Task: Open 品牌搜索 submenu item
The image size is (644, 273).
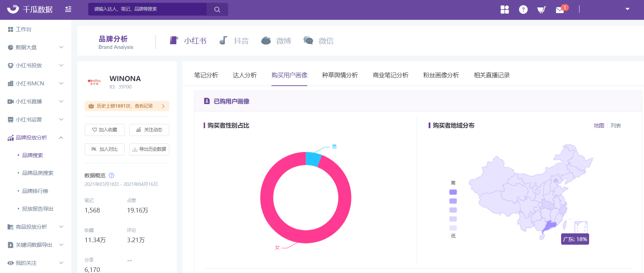Action: [33, 155]
